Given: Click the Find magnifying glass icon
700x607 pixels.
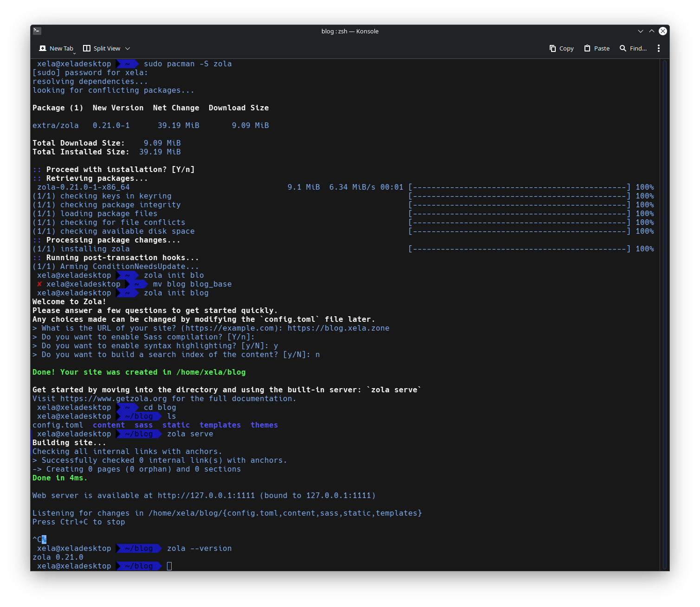Looking at the screenshot, I should point(623,48).
